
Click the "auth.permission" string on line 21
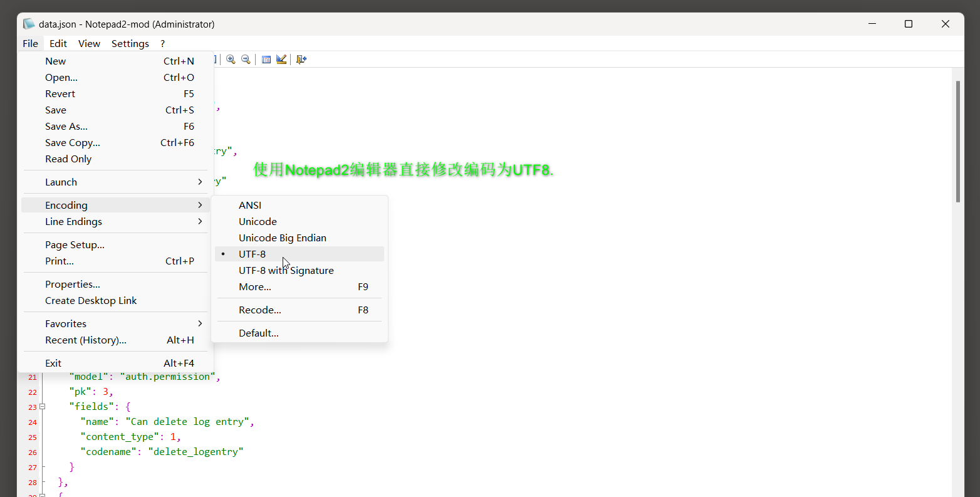pos(168,377)
